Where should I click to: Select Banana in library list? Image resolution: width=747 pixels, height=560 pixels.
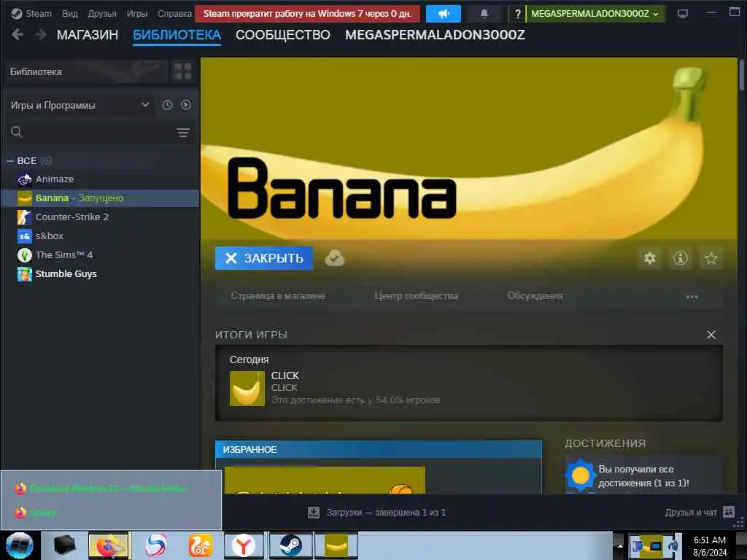101,198
